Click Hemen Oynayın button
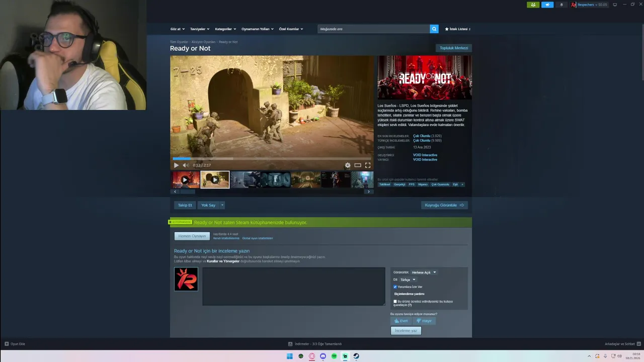 tap(192, 236)
